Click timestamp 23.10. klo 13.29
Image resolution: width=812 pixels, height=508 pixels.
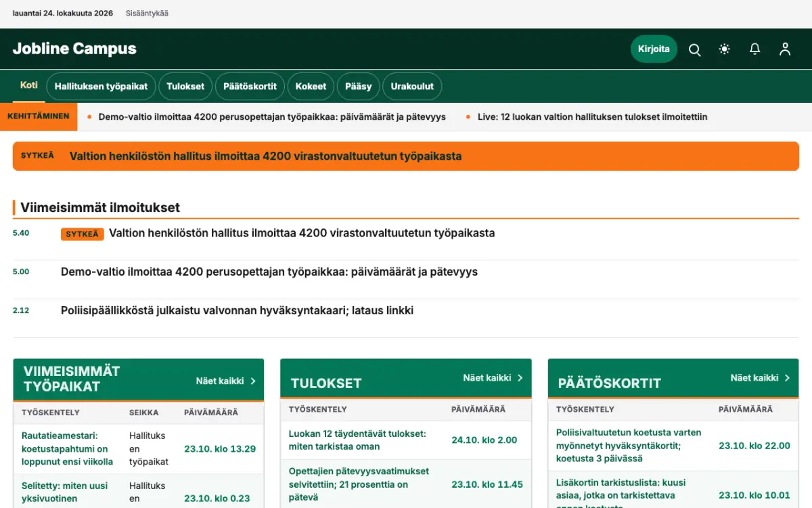(220, 448)
